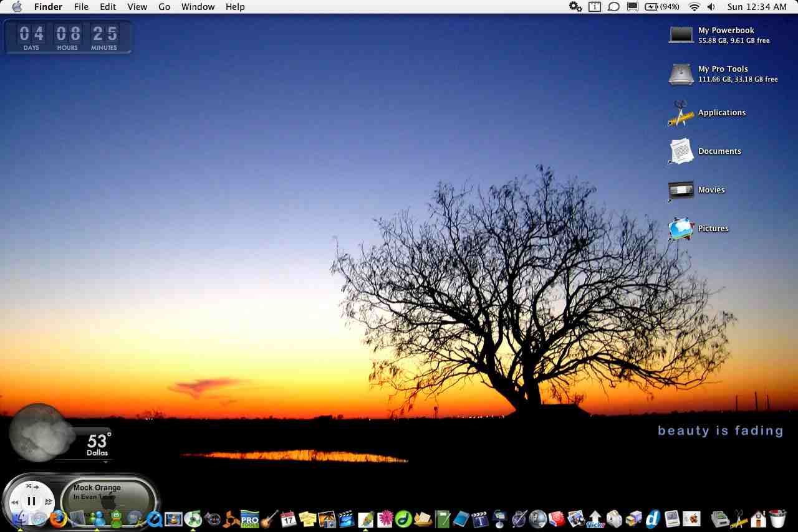Viewport: 798px width, 532px height.
Task: Expand the Dallas weather widget arrow
Action: pyautogui.click(x=105, y=462)
